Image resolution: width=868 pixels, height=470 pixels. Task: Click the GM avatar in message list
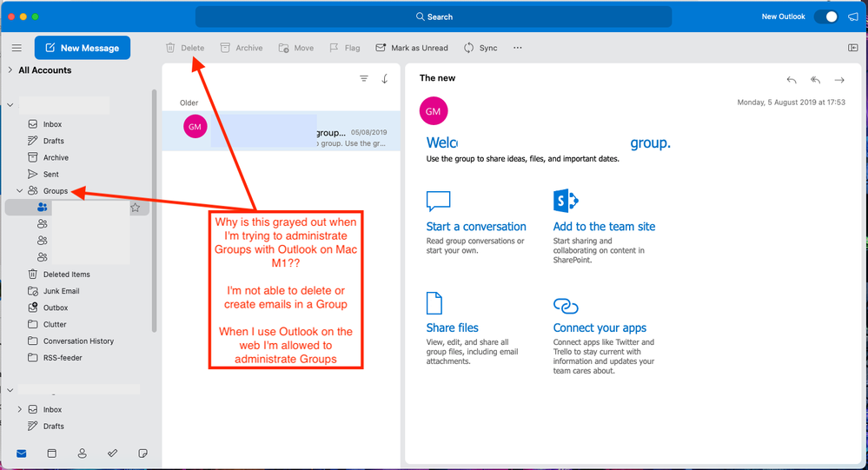pos(195,127)
